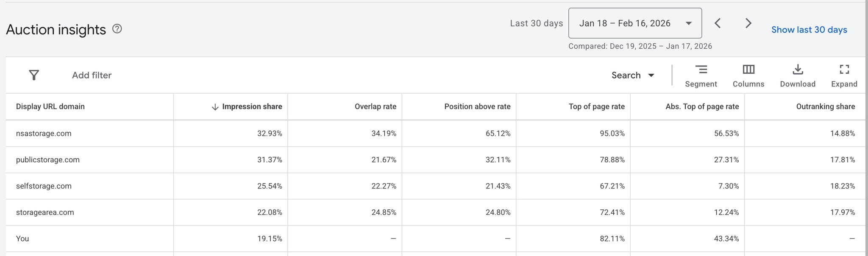Viewport: 868px width, 256px height.
Task: Open the Search campaign type dropdown
Action: tap(633, 75)
